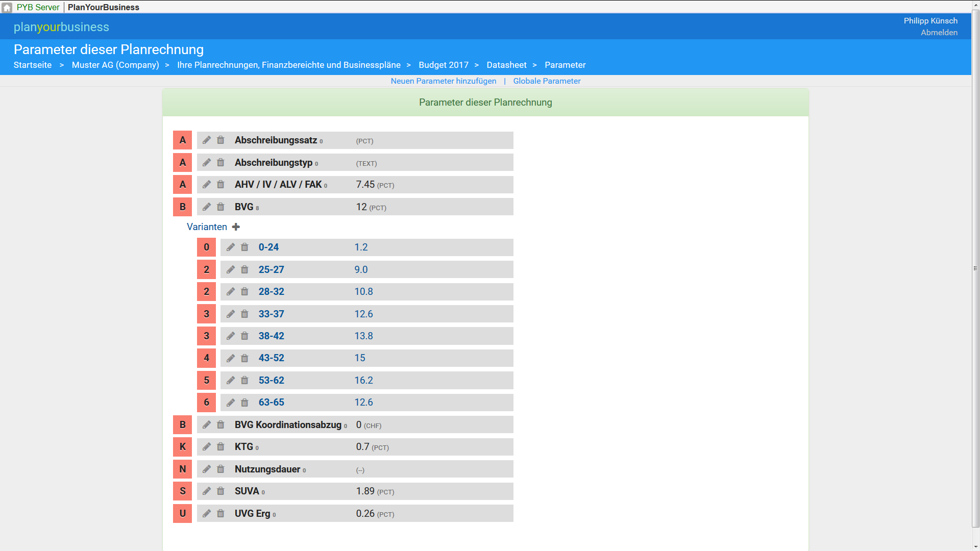This screenshot has height=551, width=980.
Task: Delete the Abschreibungstyp parameter via trash icon
Action: (x=220, y=163)
